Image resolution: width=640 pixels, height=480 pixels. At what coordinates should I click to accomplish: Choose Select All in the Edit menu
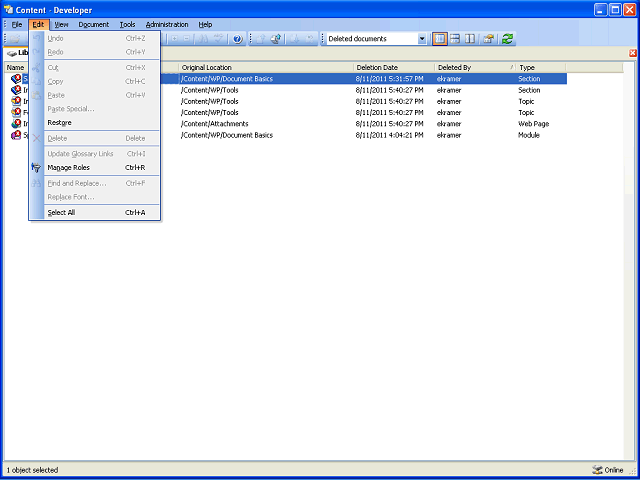tap(95, 212)
